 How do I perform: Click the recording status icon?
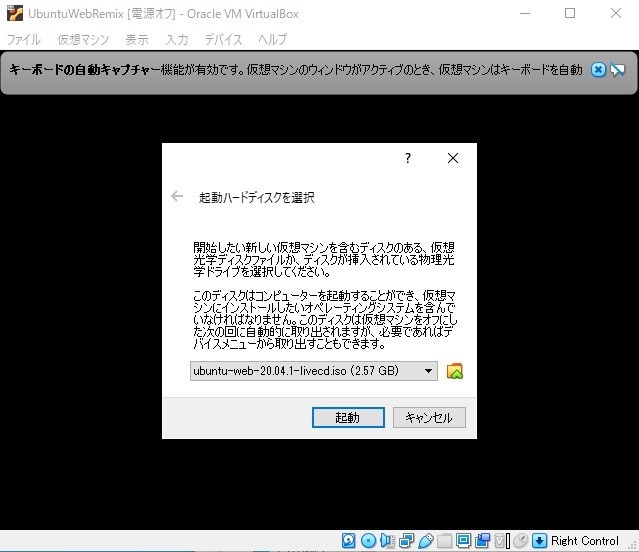483,541
